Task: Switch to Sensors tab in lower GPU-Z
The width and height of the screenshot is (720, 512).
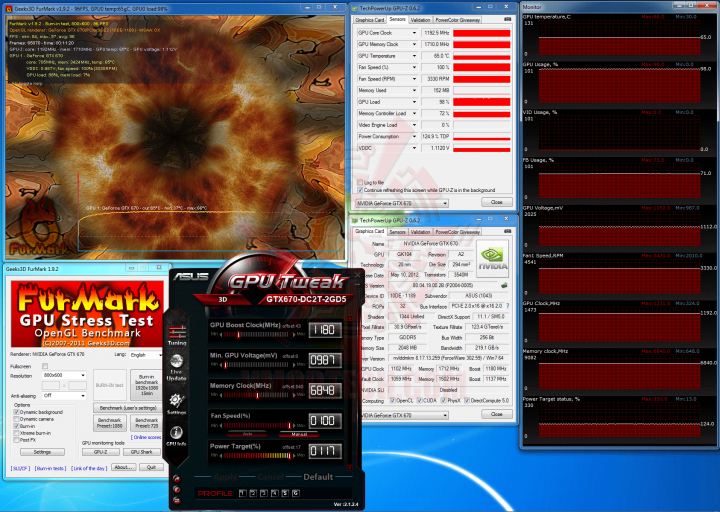Action: point(397,232)
